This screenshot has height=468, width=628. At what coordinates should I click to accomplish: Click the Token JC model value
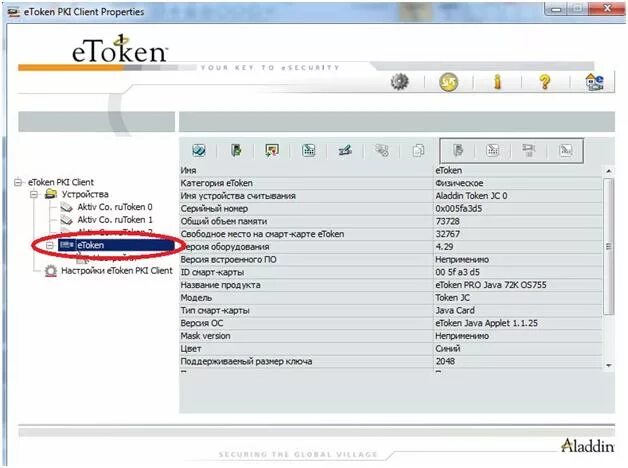(453, 298)
